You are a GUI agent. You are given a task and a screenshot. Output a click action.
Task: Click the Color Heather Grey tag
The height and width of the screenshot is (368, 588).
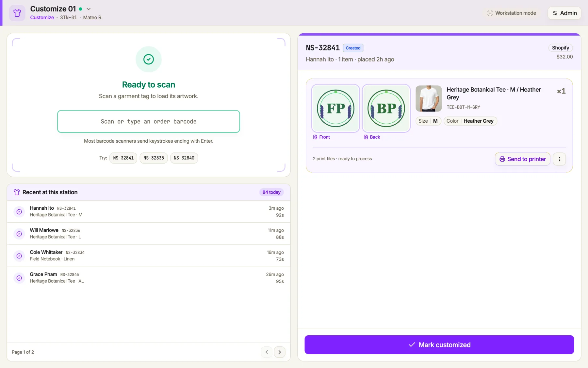pyautogui.click(x=470, y=121)
